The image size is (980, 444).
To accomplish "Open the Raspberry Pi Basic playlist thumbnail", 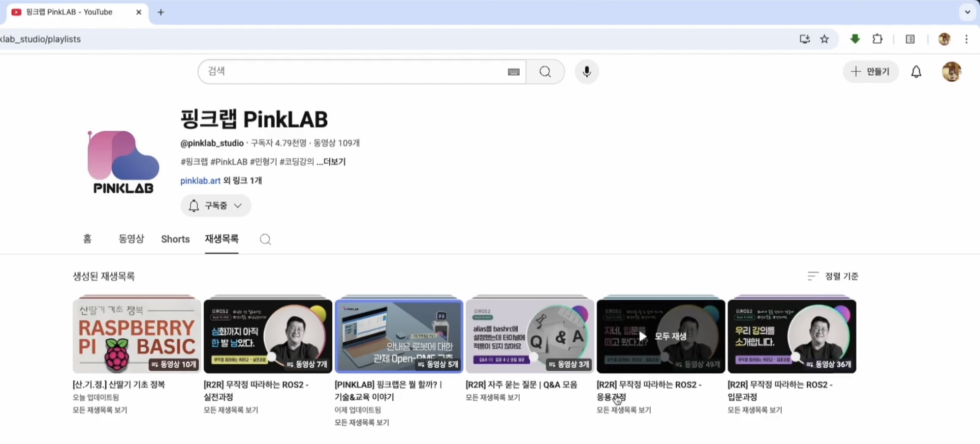I will [136, 336].
